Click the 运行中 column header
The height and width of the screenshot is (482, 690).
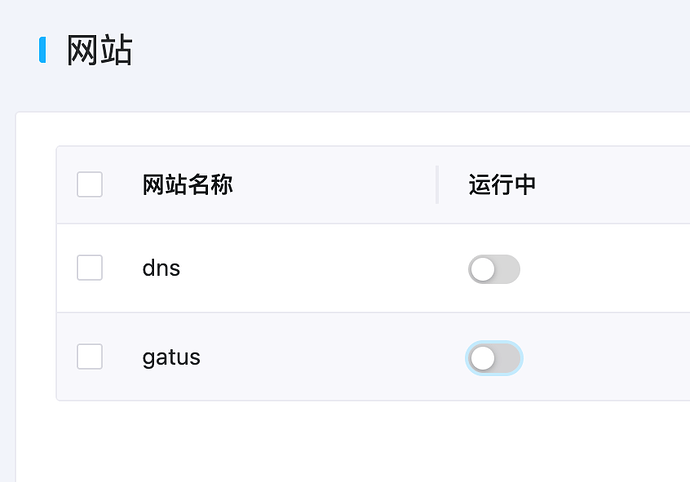click(x=502, y=185)
